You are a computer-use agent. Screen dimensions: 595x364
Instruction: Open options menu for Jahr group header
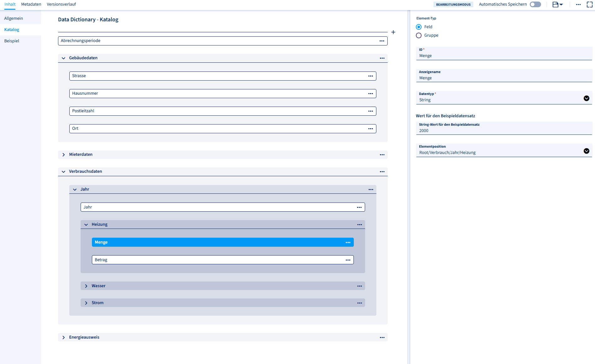point(371,190)
